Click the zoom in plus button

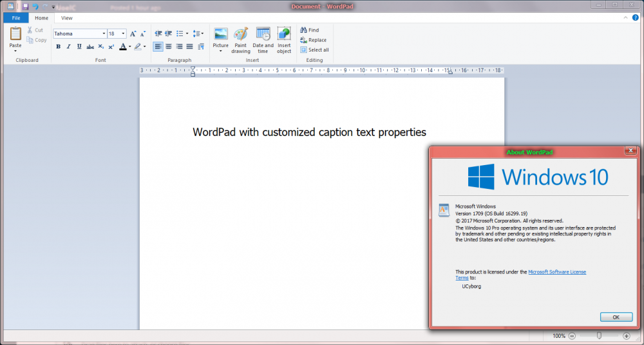click(627, 336)
